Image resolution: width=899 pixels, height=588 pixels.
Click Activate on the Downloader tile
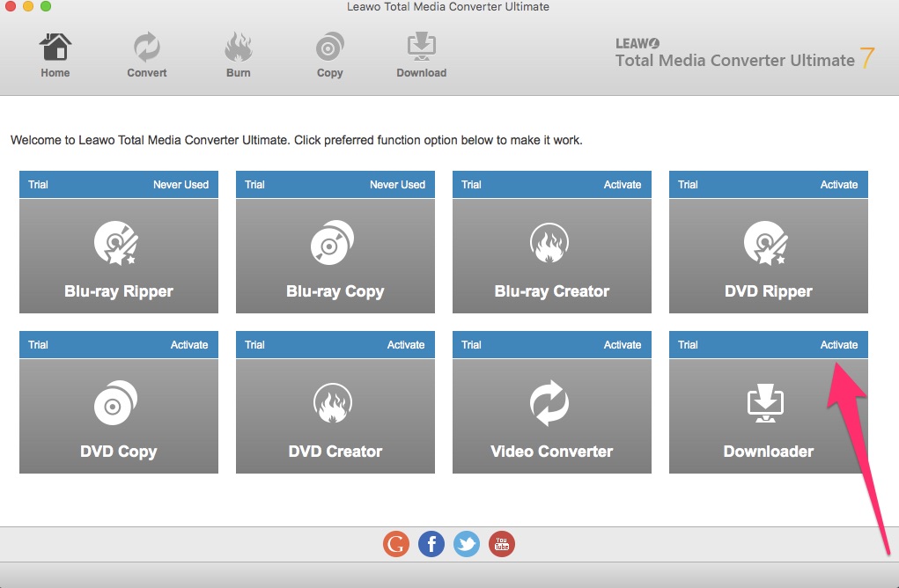pos(838,345)
